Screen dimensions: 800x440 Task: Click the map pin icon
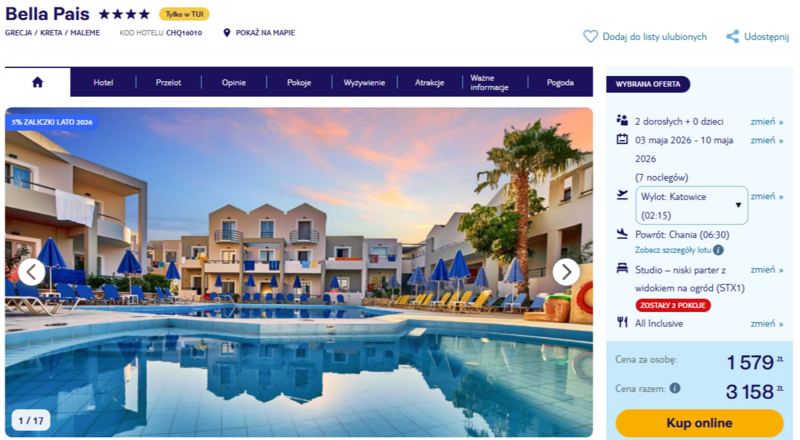point(227,33)
